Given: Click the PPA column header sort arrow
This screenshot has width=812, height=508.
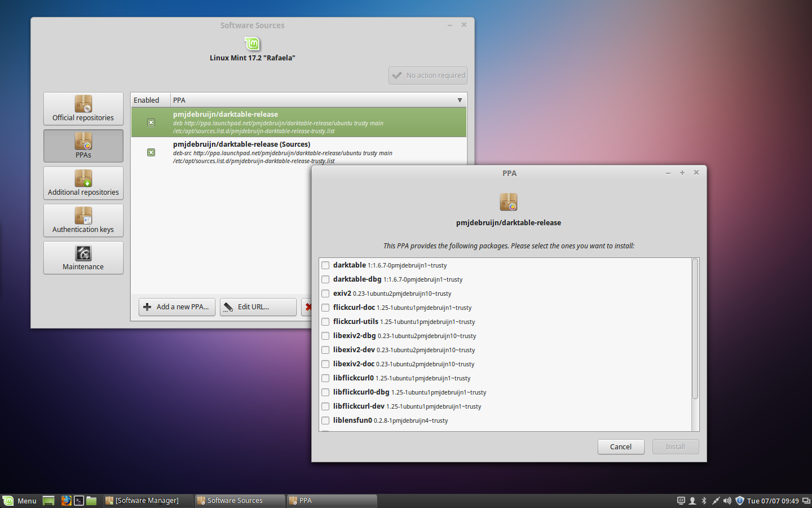Looking at the screenshot, I should click(x=460, y=100).
